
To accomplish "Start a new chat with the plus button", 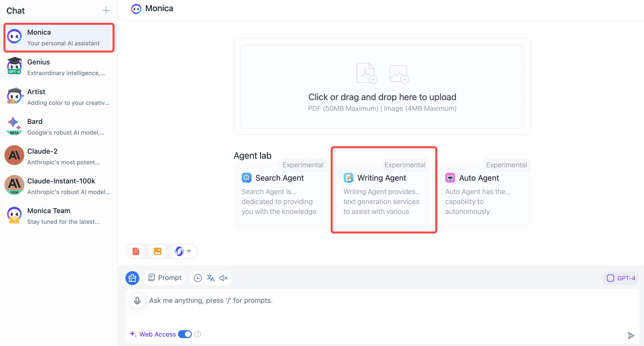I will pyautogui.click(x=106, y=10).
